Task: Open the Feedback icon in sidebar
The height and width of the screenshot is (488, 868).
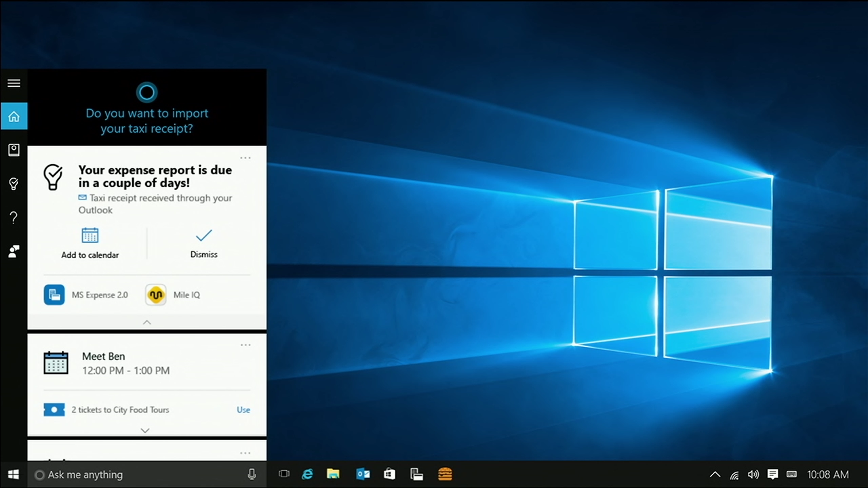Action: click(x=14, y=251)
